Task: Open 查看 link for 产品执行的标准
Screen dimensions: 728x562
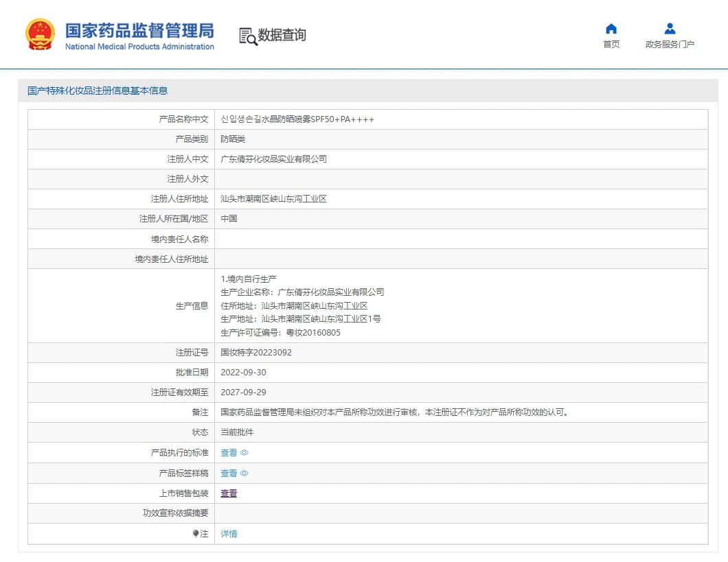Action: 229,453
